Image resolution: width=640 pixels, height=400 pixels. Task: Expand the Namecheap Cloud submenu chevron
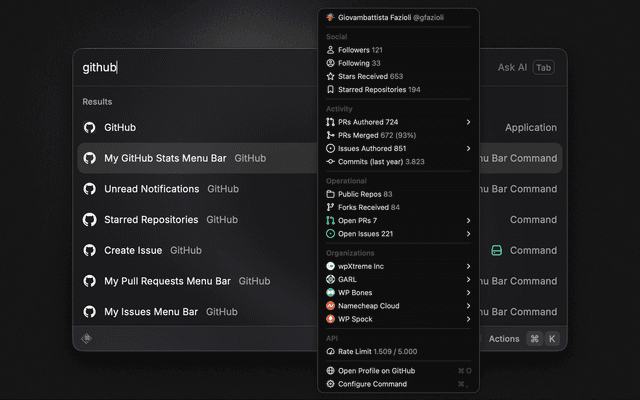click(x=468, y=306)
